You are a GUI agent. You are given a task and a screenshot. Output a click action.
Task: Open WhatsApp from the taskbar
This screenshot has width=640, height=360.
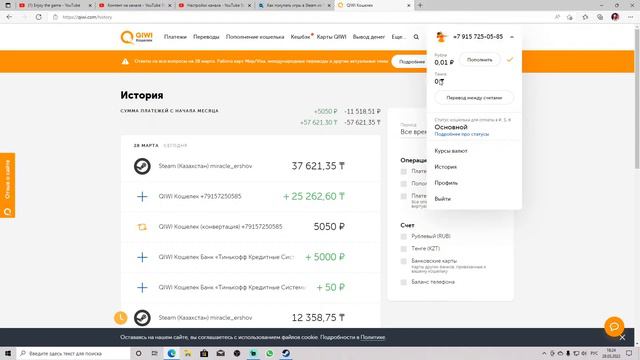click(269, 353)
